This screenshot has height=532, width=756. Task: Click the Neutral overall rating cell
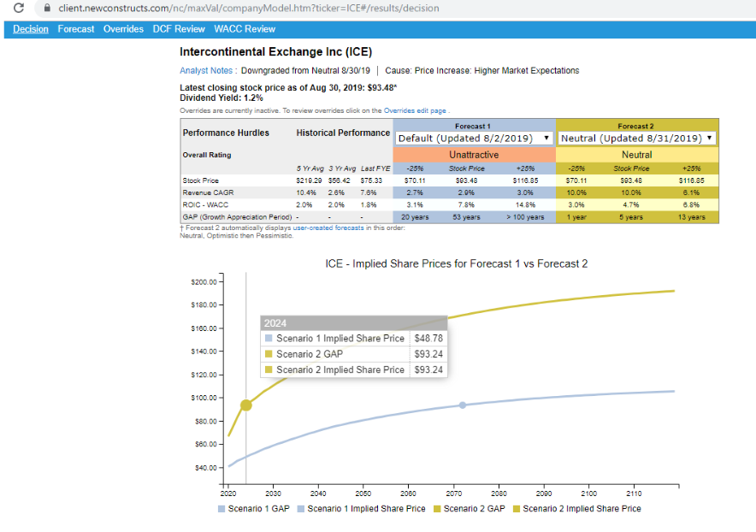pos(637,155)
